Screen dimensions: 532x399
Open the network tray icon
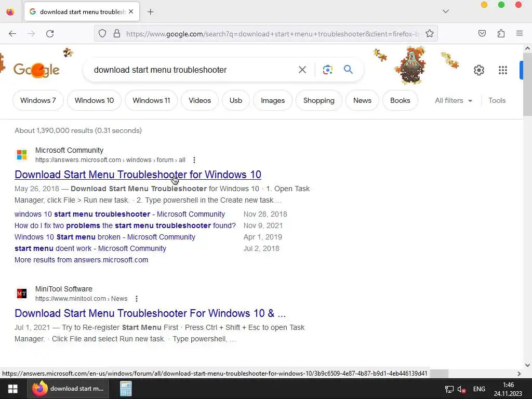tap(449, 389)
